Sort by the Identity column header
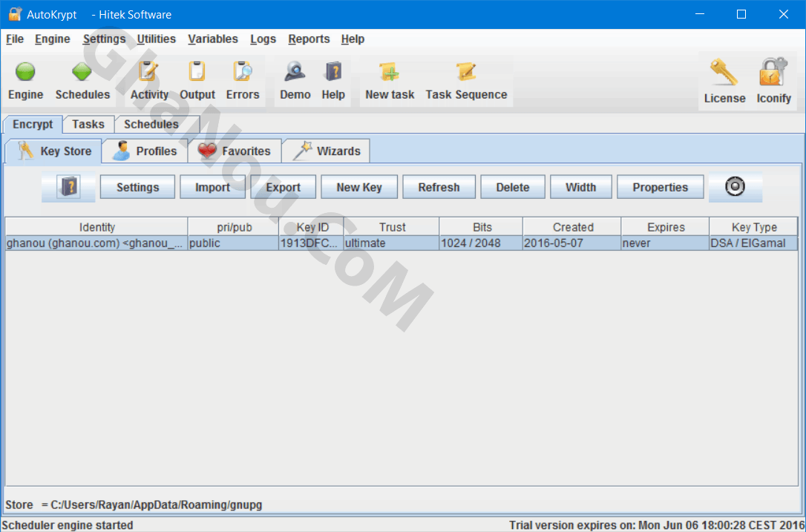Screen dimensions: 806x532 pos(96,227)
